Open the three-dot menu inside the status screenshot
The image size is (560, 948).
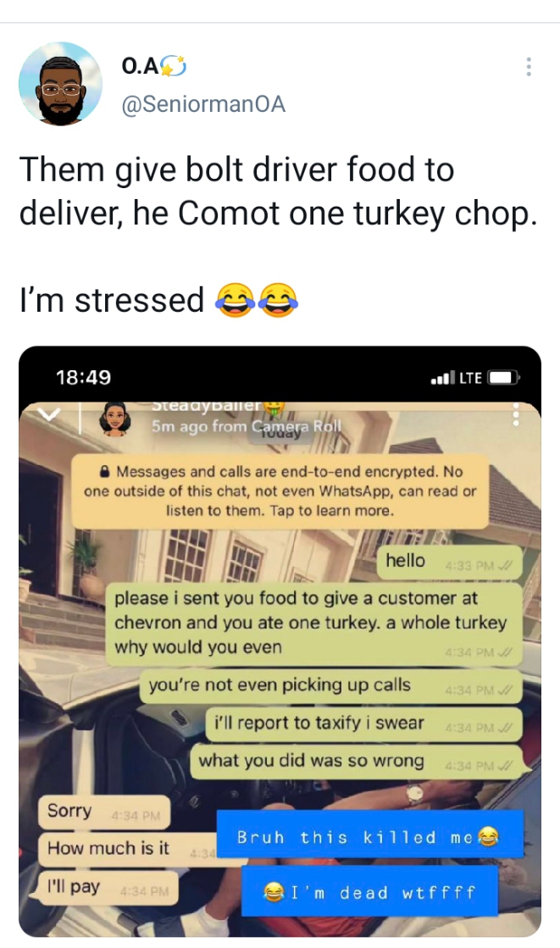(x=516, y=415)
